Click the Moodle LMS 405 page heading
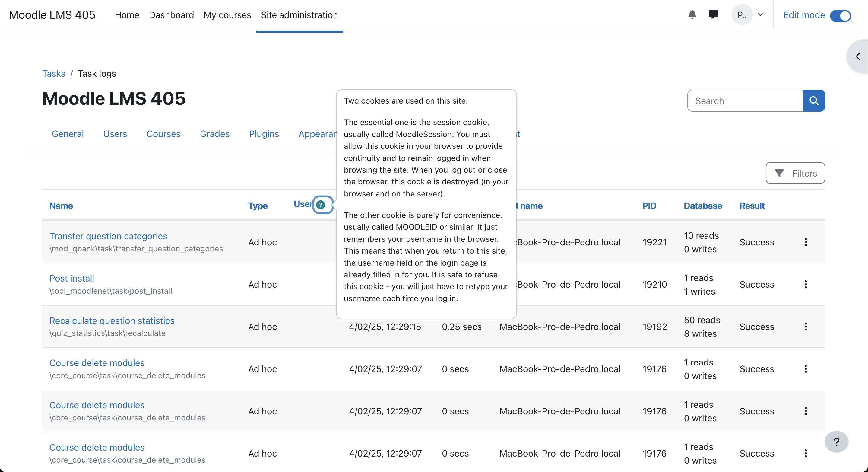The width and height of the screenshot is (868, 472). 114,98
